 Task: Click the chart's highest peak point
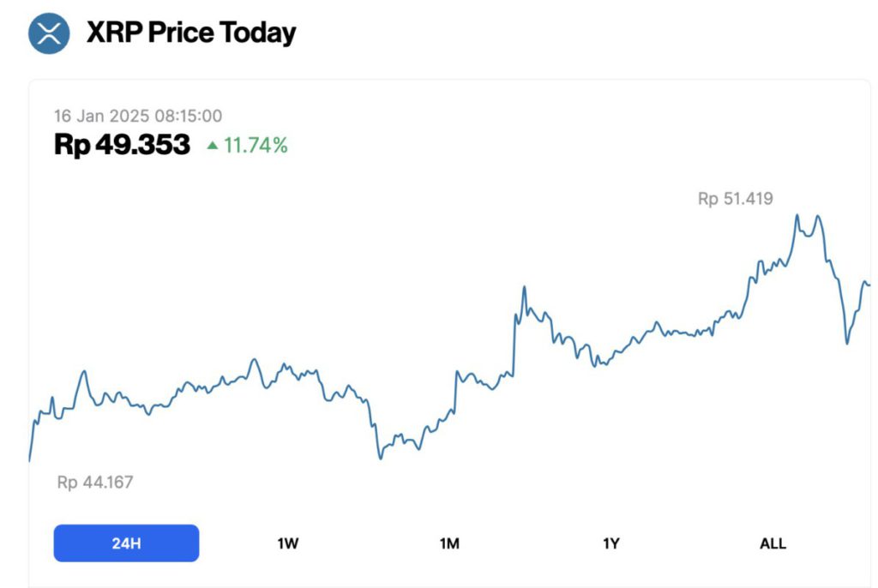[797, 212]
